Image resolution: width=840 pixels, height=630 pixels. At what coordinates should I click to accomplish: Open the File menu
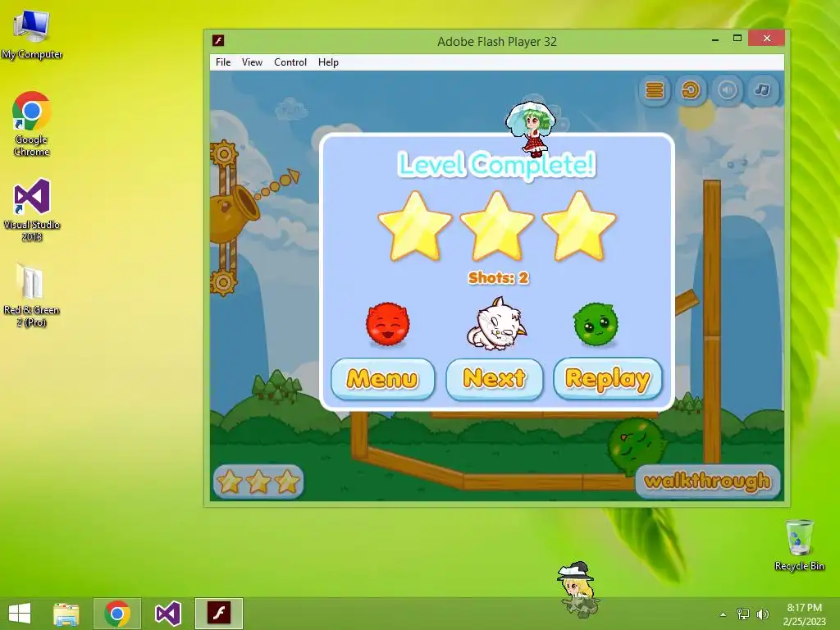tap(223, 62)
